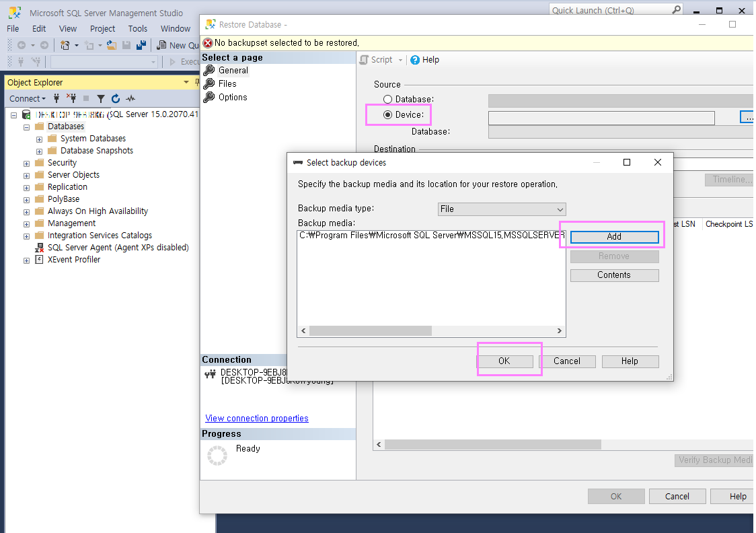Open View connection properties link
This screenshot has width=756, height=533.
tap(257, 418)
